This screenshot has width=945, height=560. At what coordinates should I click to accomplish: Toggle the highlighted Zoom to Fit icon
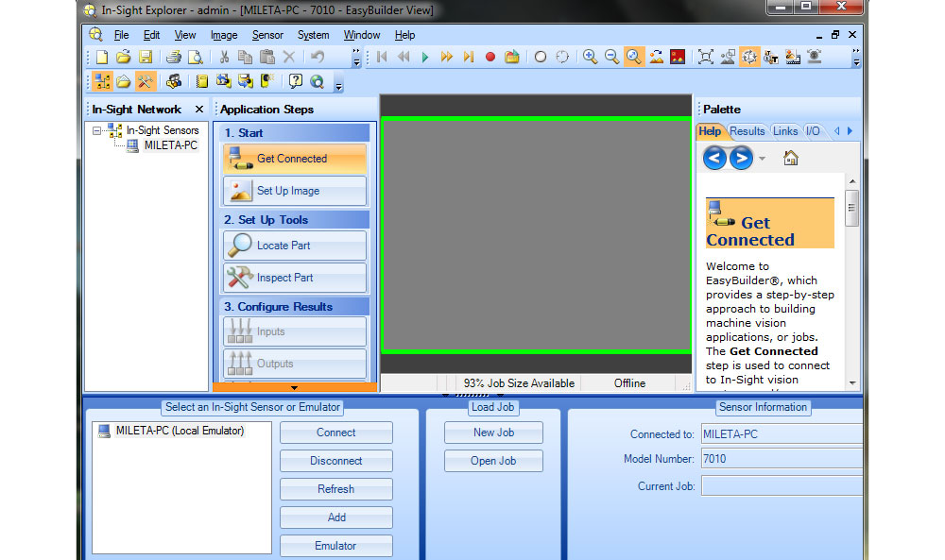[x=633, y=58]
